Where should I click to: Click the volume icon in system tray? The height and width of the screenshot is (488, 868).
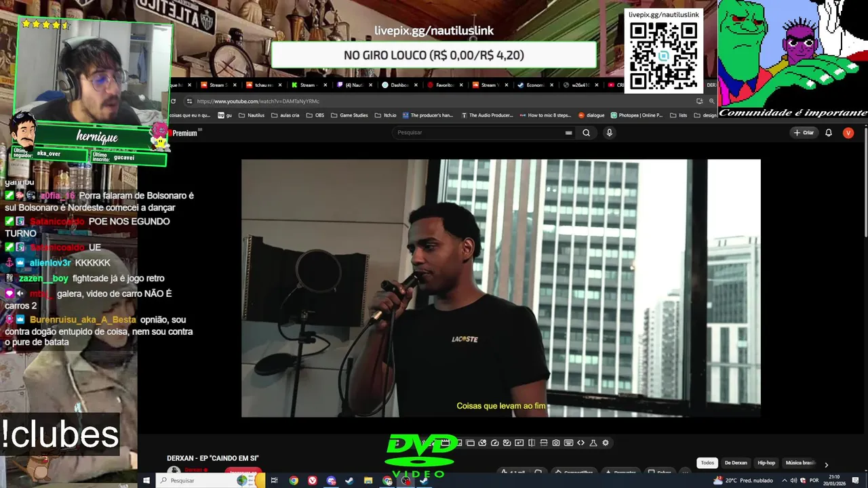[x=793, y=481]
